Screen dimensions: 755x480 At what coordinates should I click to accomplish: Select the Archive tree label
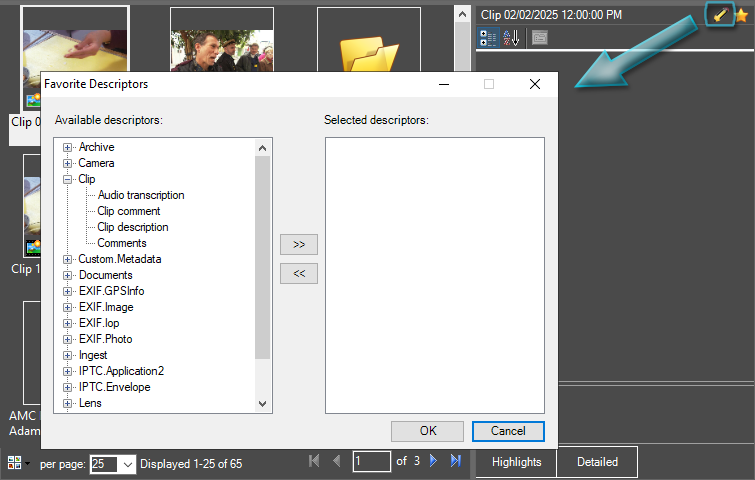point(97,147)
